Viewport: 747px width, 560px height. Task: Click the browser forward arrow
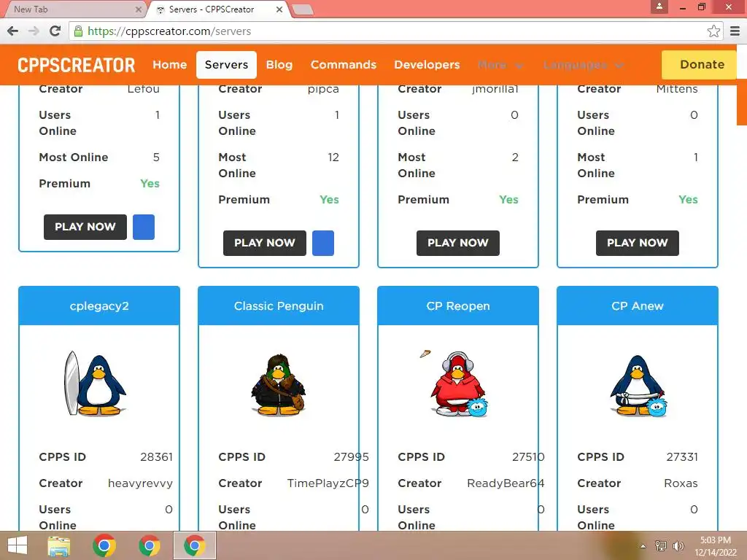pos(34,31)
